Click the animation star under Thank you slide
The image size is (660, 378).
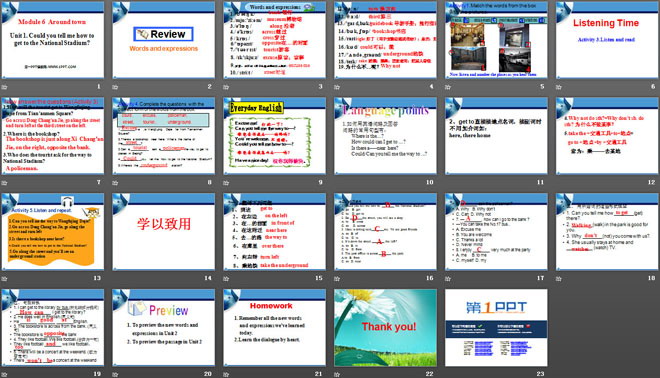tap(337, 374)
